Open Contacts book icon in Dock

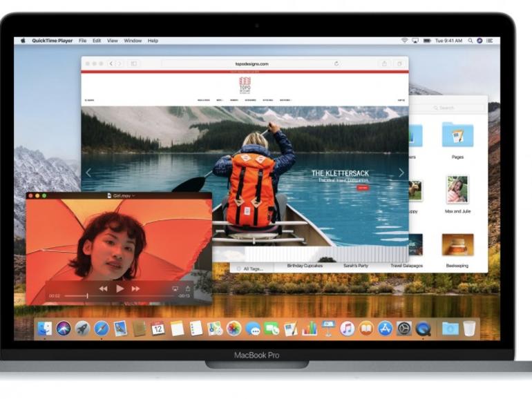pos(139,329)
